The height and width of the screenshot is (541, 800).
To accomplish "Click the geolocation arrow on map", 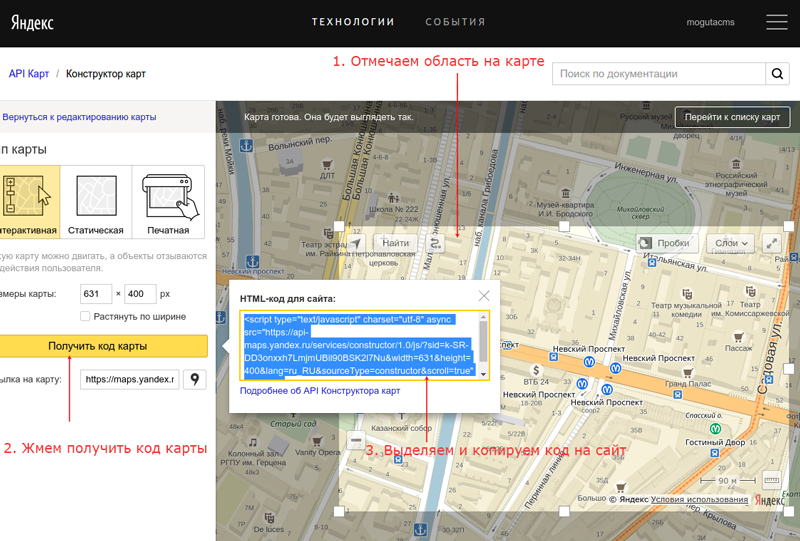I will (x=356, y=243).
